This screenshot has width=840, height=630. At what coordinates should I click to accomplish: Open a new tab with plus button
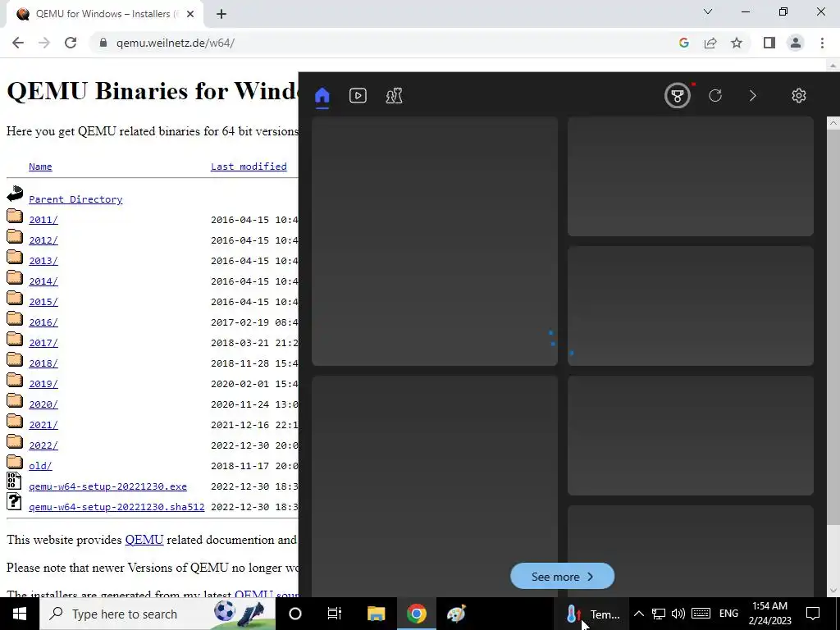click(x=221, y=15)
